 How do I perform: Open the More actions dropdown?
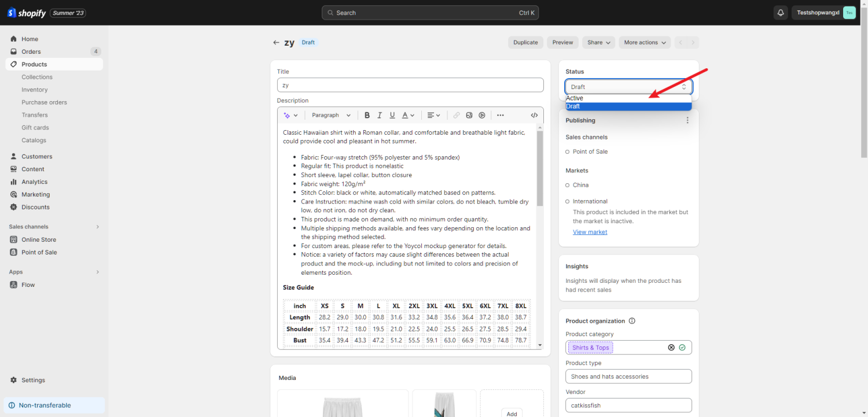point(645,42)
